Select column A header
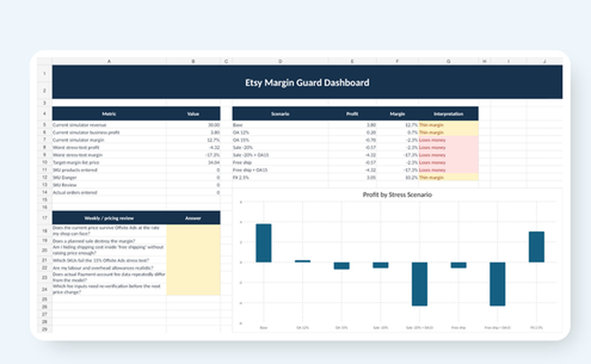591x364 pixels. (x=109, y=61)
